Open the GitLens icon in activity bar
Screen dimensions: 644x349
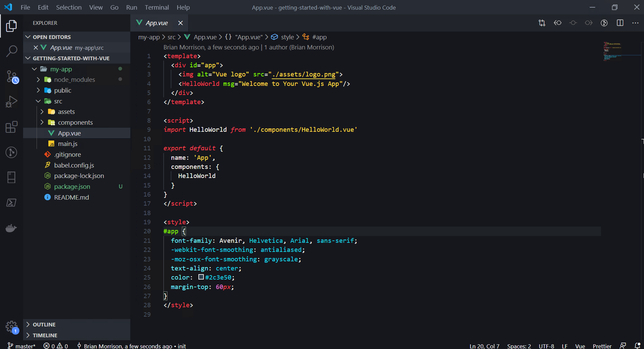click(11, 152)
